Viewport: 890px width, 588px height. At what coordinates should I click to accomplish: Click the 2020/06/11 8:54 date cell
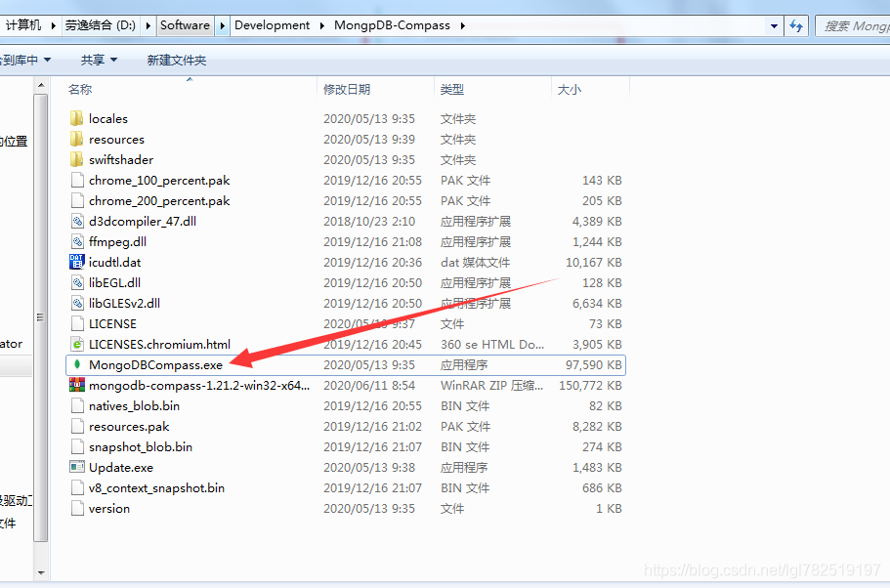pyautogui.click(x=369, y=386)
